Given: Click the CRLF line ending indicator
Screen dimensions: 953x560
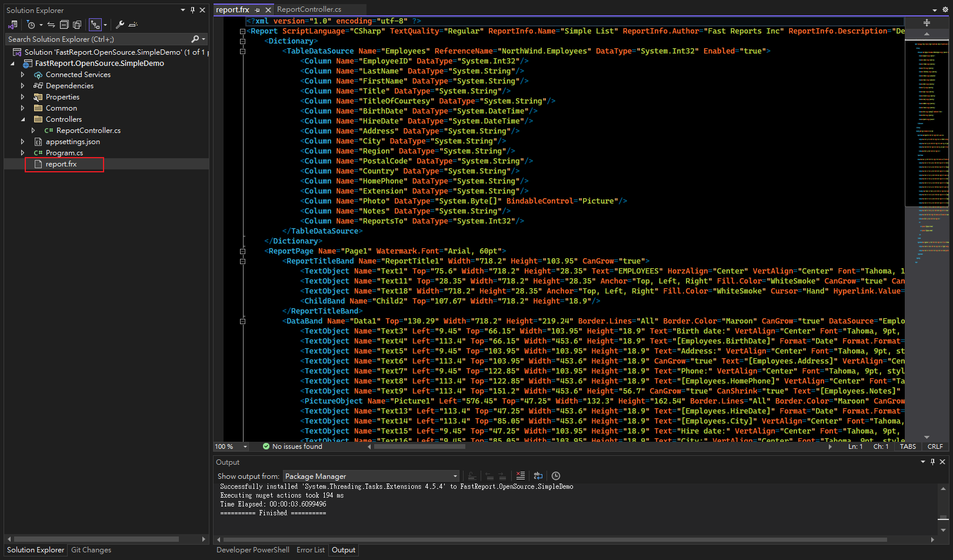Looking at the screenshot, I should click(x=935, y=446).
